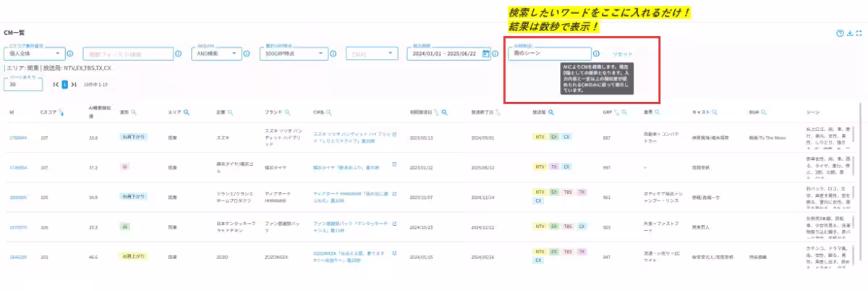Open the calendar icon in date range field
Image resolution: width=868 pixels, height=291 pixels.
point(485,53)
